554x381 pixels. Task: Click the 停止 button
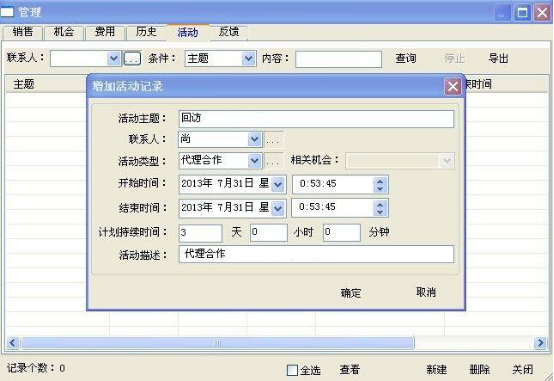[454, 58]
